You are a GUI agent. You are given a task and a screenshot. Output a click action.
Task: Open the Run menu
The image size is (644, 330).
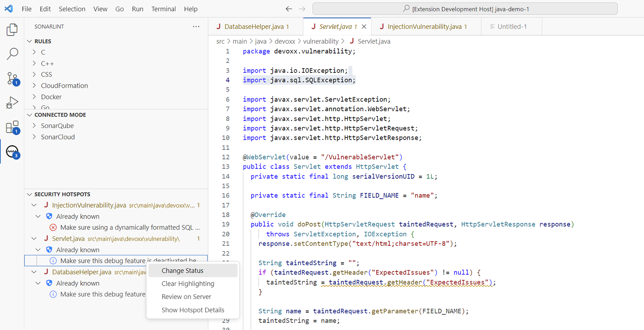point(137,9)
